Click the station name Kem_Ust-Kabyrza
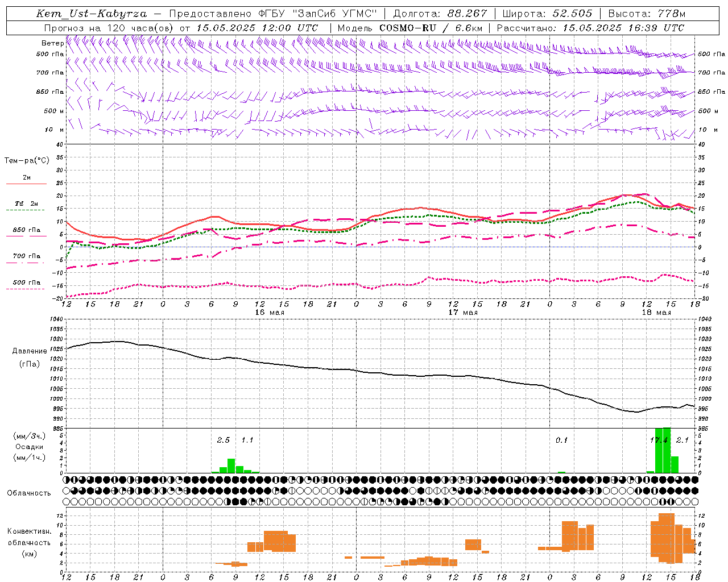 [x=91, y=14]
